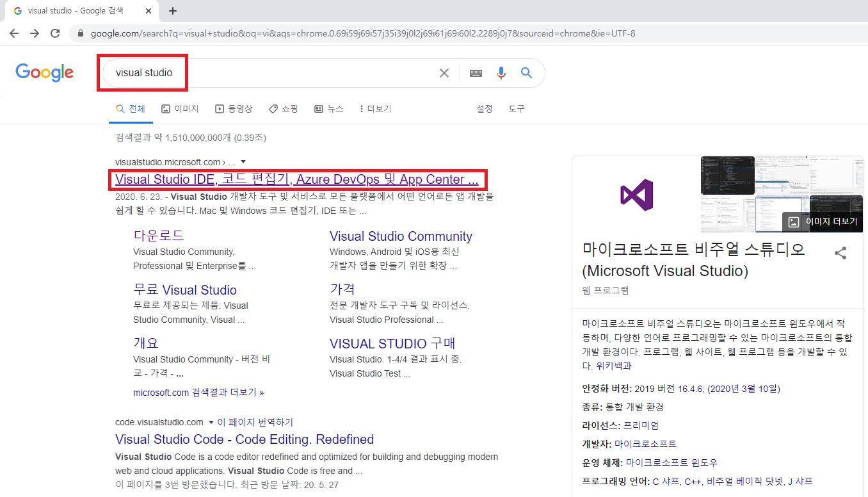Image resolution: width=868 pixels, height=497 pixels.
Task: Open the 뉴스 tab
Action: [x=329, y=109]
